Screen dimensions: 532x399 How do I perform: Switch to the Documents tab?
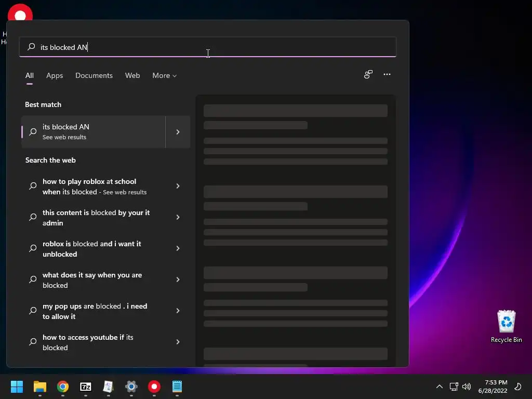[94, 75]
